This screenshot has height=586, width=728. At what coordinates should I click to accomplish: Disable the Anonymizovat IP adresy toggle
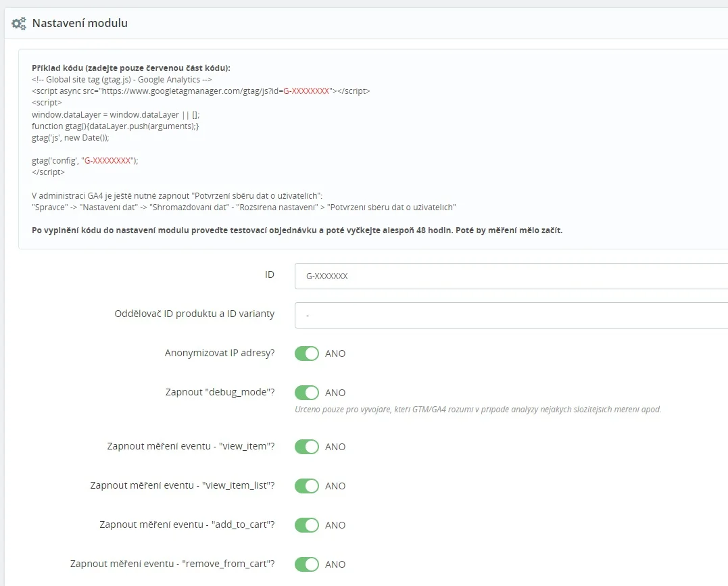(307, 353)
